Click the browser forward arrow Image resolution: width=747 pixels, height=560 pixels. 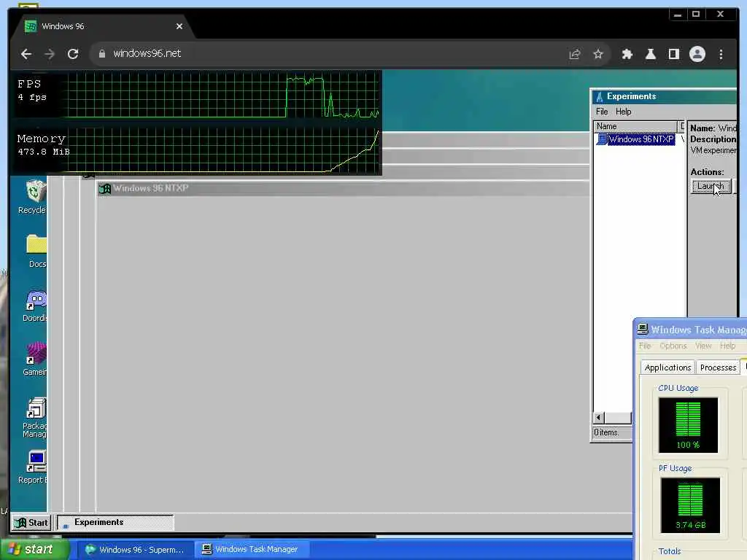point(50,54)
